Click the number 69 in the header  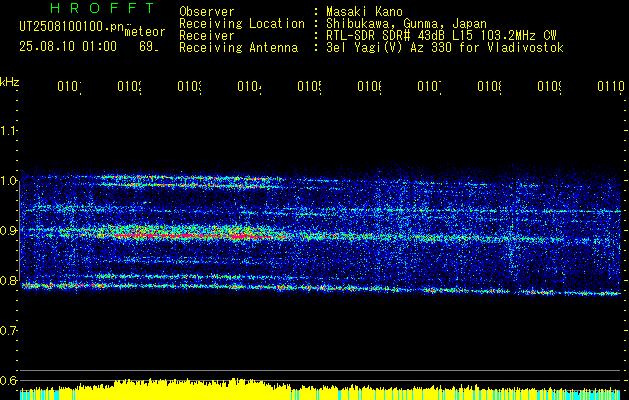(x=147, y=47)
